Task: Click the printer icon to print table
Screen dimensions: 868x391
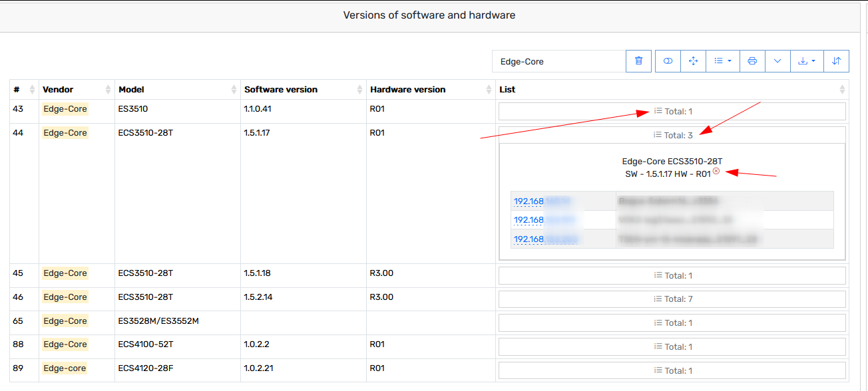Action: (x=752, y=61)
